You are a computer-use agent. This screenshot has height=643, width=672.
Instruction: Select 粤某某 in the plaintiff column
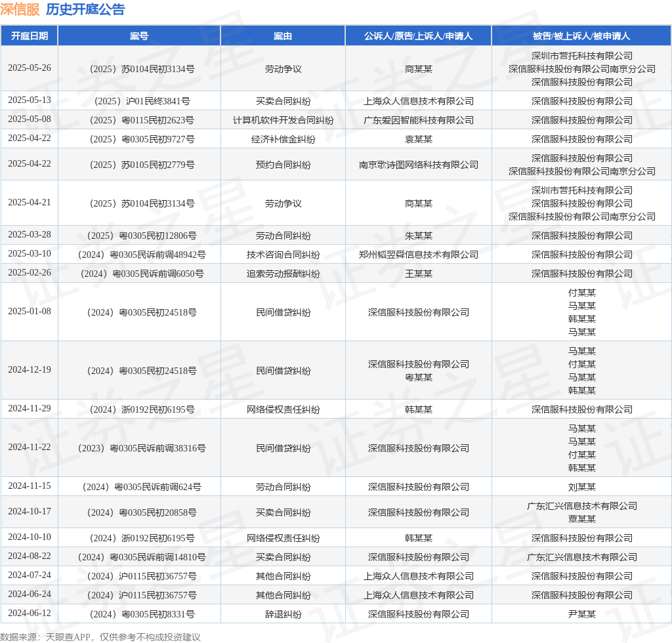click(x=418, y=377)
